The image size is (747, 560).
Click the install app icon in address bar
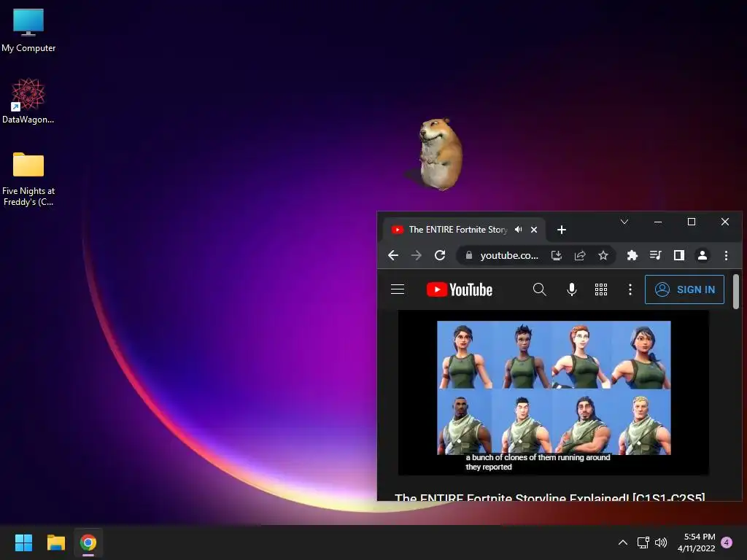pyautogui.click(x=557, y=256)
